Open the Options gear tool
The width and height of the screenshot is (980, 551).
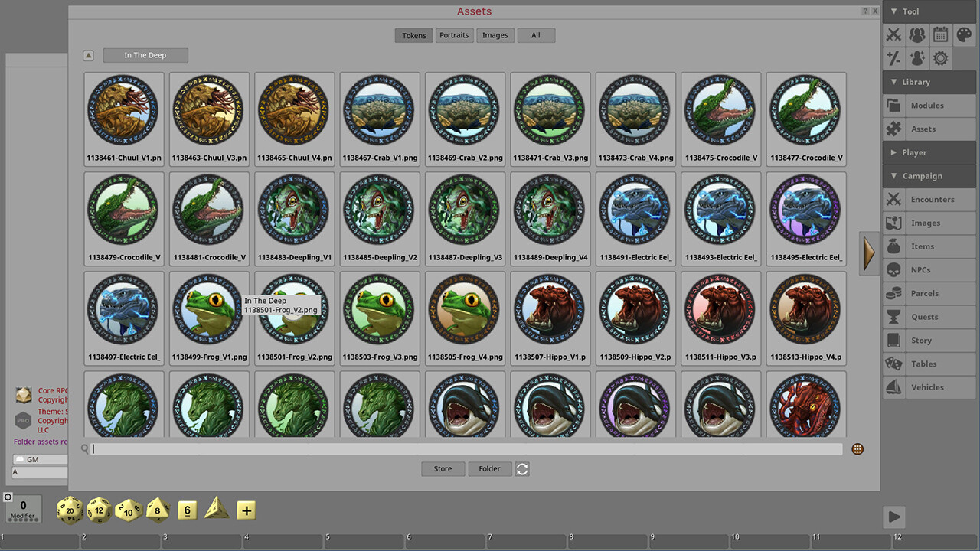939,57
